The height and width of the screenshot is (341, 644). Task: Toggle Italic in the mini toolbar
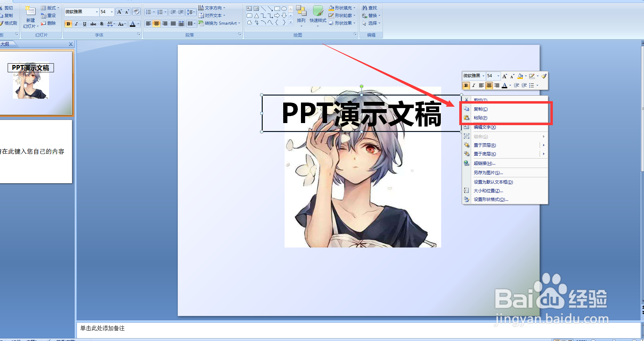[x=474, y=86]
